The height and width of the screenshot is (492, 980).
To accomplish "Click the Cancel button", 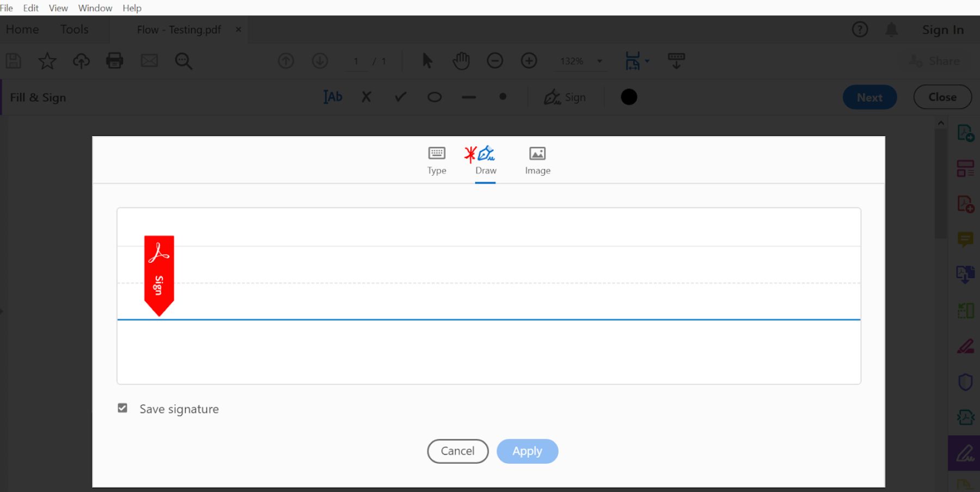I will pyautogui.click(x=458, y=451).
